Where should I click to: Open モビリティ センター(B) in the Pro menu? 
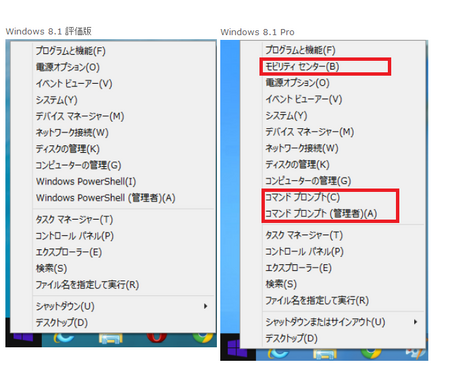(333, 67)
